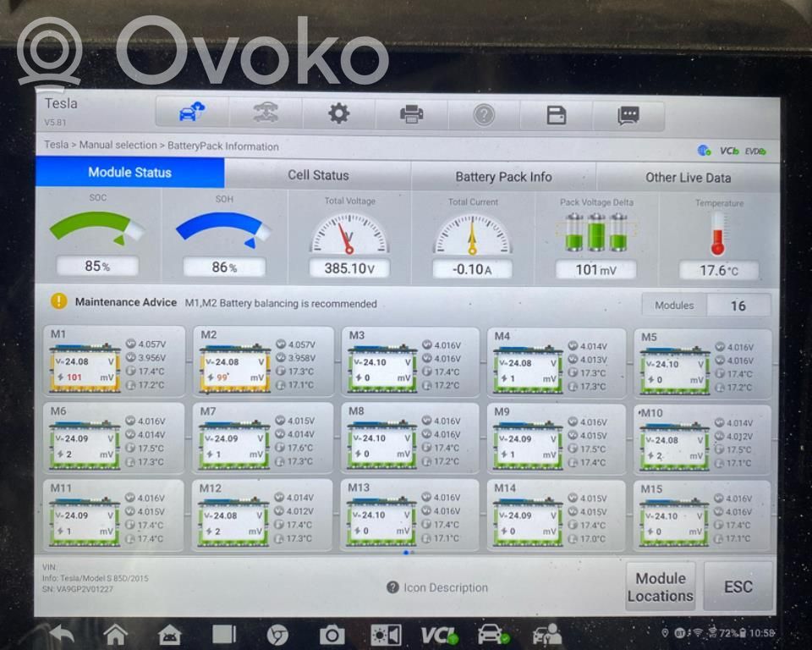This screenshot has height=650, width=812.
Task: Open the MaxiSys app home icon
Action: coord(169,635)
